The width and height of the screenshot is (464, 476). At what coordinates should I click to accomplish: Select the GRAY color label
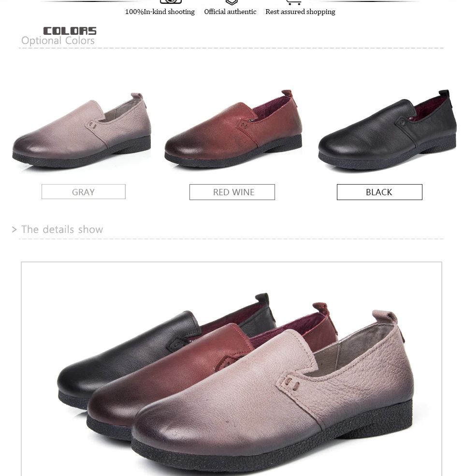coord(84,192)
